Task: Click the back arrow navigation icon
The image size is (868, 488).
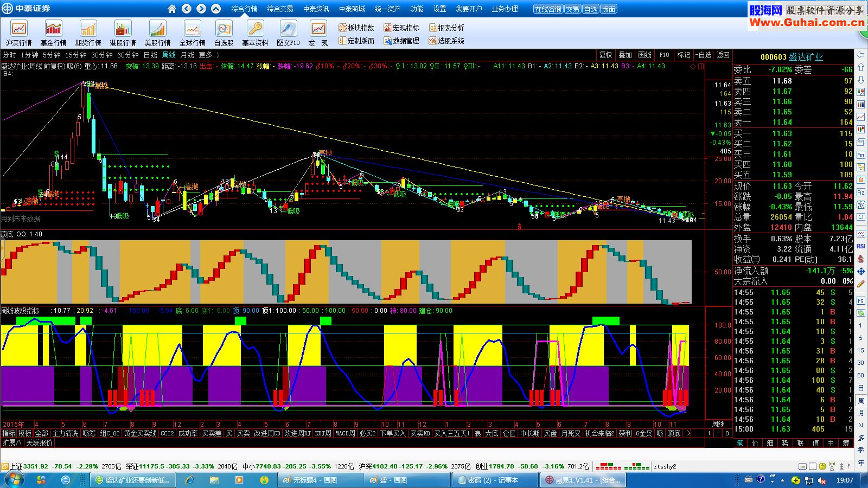Action: click(187, 9)
